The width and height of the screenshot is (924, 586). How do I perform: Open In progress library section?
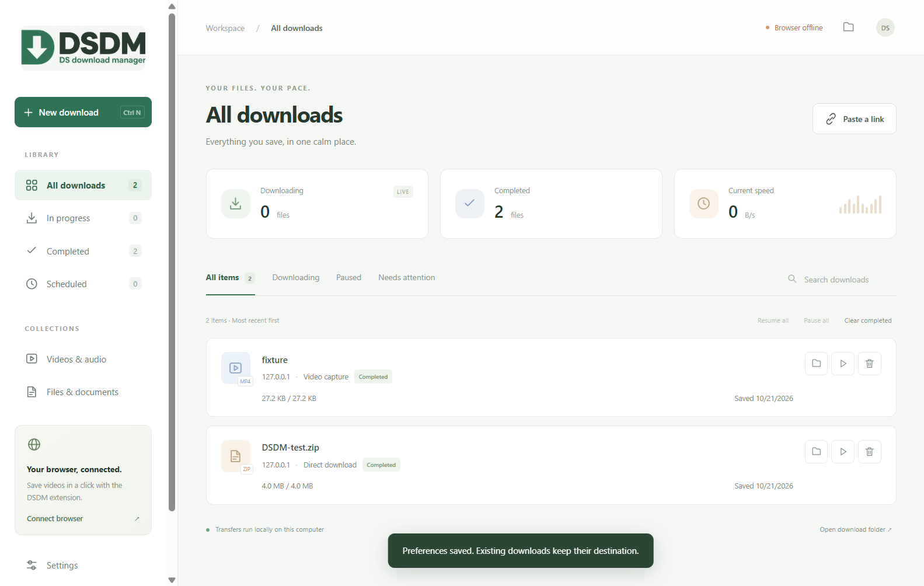coord(83,218)
